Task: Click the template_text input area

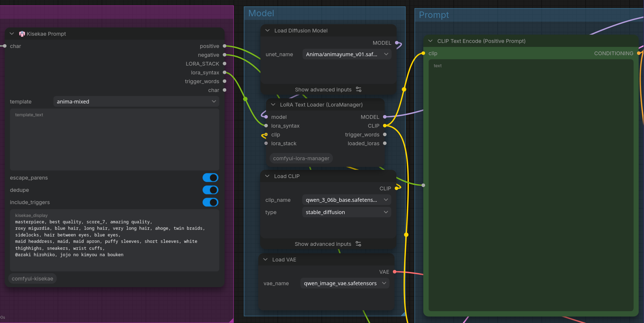Action: [x=115, y=140]
